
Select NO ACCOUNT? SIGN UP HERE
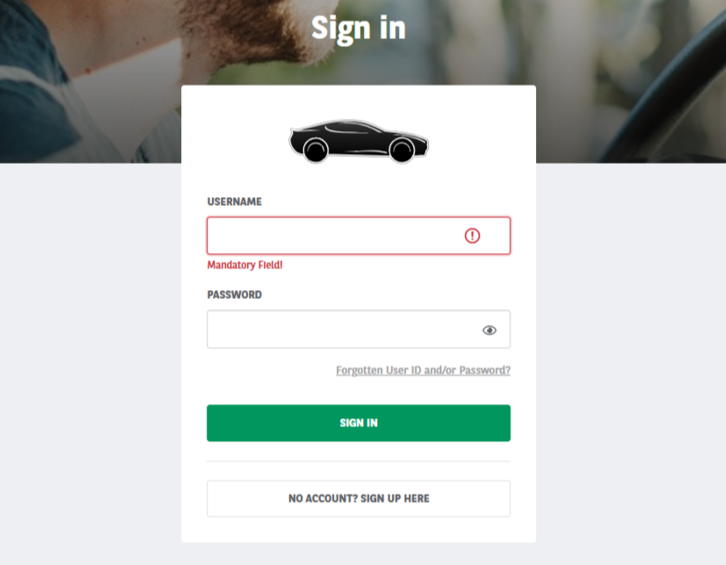coord(358,498)
